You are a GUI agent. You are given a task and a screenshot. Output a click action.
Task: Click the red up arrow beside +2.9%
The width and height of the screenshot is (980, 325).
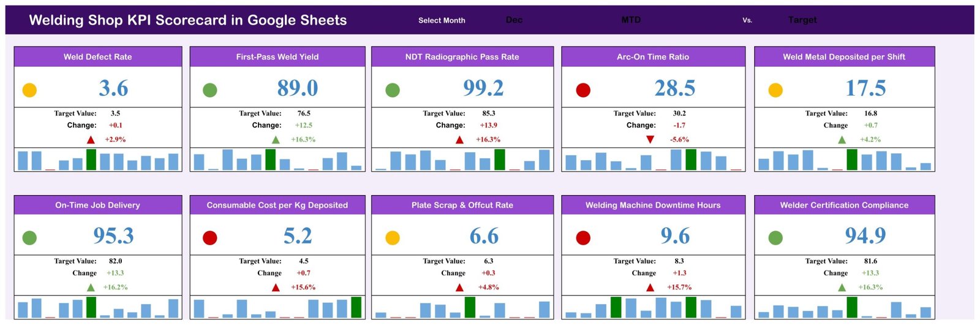coord(91,140)
